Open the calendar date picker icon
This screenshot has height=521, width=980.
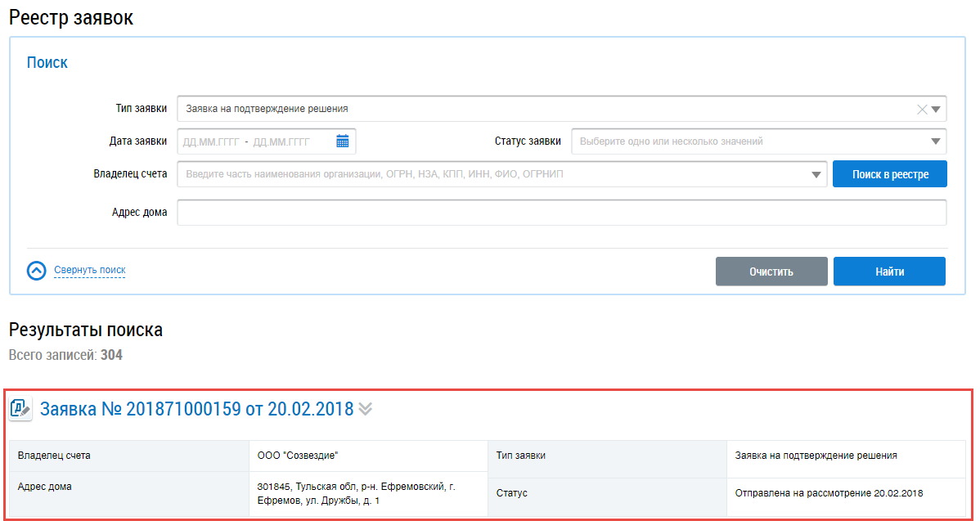point(343,141)
